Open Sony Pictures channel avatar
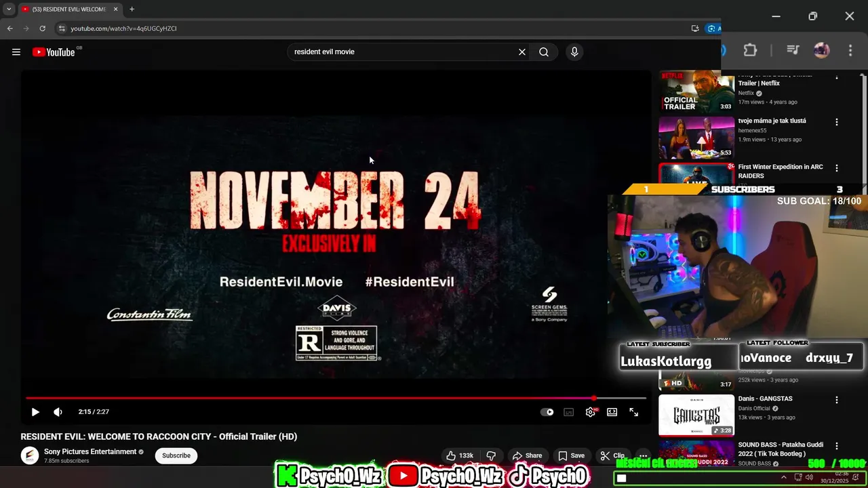The height and width of the screenshot is (488, 868). click(30, 455)
